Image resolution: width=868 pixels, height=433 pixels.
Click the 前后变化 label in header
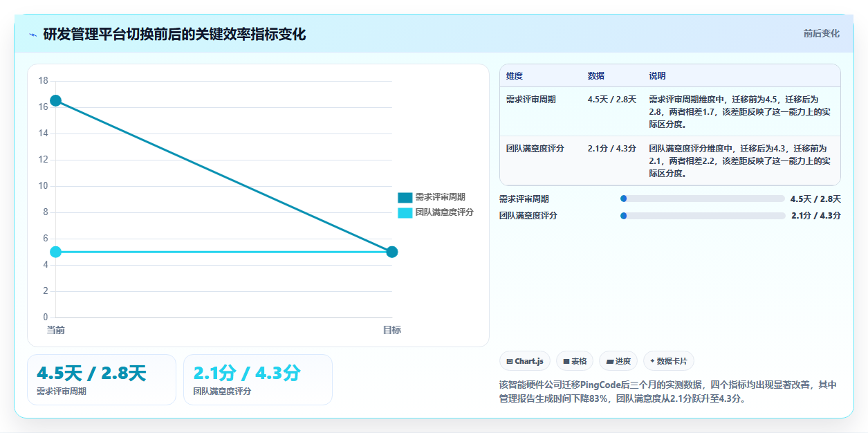(822, 33)
